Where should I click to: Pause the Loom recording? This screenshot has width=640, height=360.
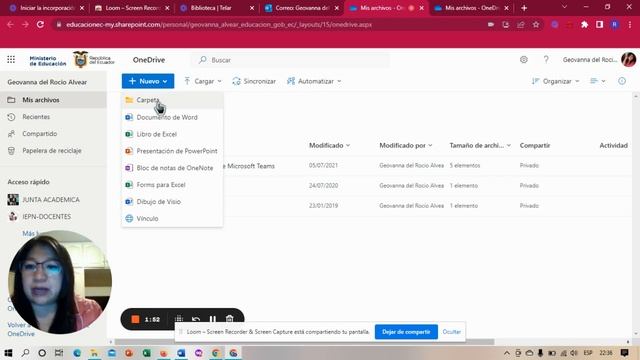click(213, 319)
